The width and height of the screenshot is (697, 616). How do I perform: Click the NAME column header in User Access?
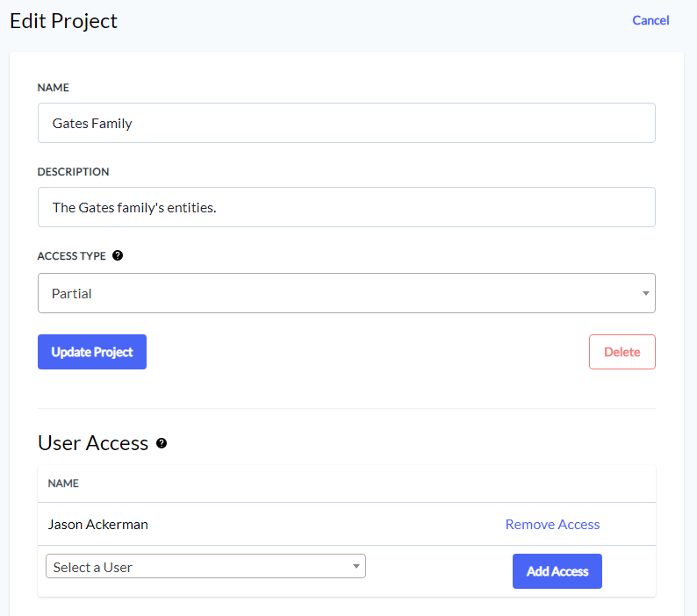[x=63, y=483]
